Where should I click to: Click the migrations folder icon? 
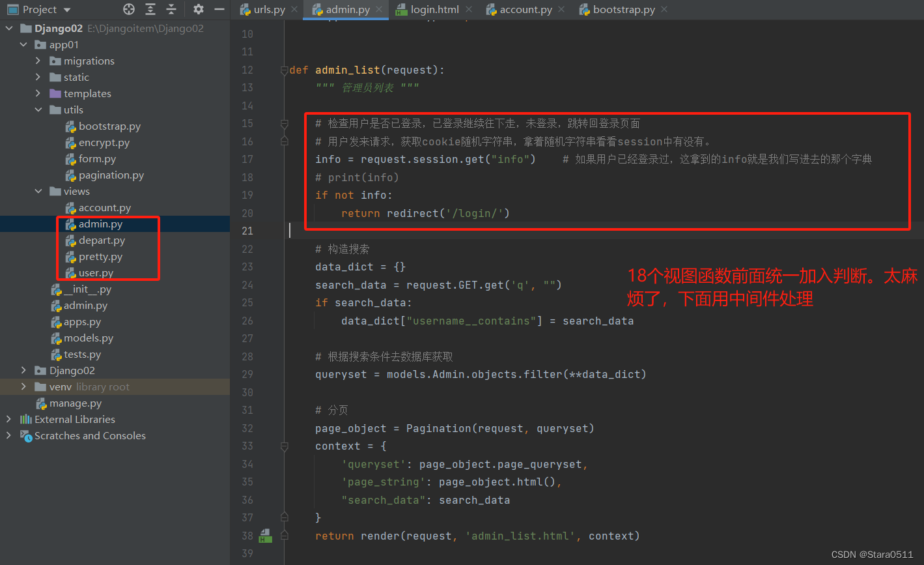55,61
